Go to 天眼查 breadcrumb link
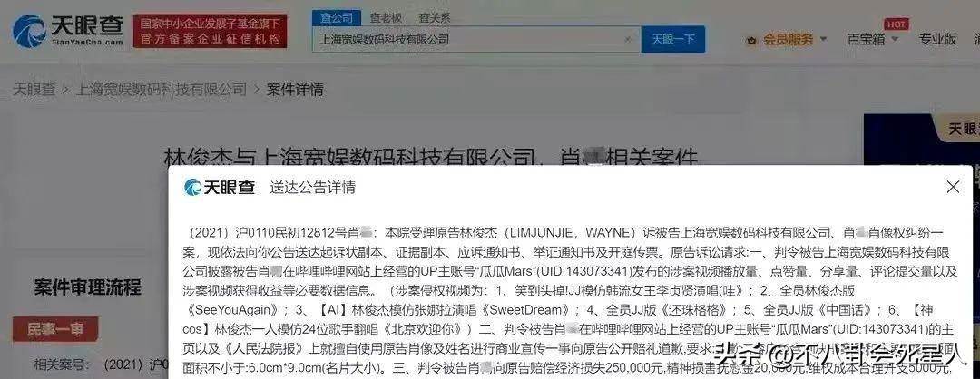The height and width of the screenshot is (379, 980). 34,89
